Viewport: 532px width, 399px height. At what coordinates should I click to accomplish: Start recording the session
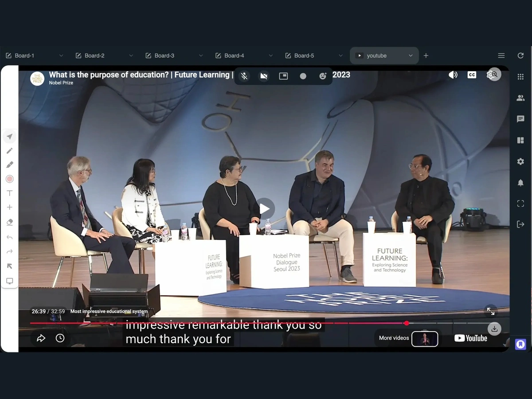click(x=303, y=76)
